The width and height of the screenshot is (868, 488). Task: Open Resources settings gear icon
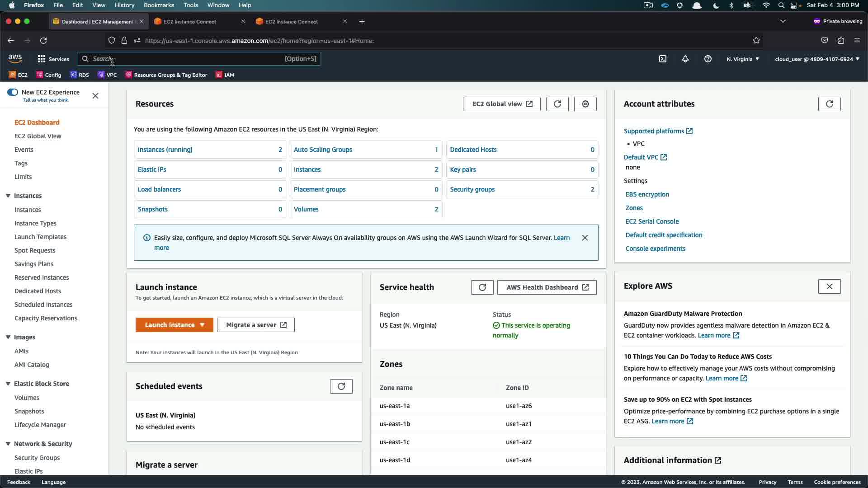point(585,104)
